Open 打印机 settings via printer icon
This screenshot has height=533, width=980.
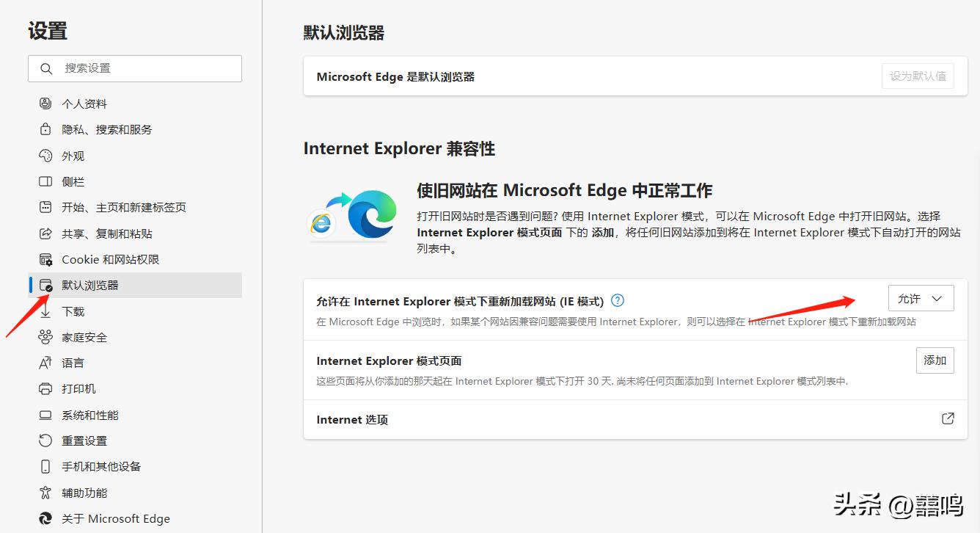click(x=45, y=388)
